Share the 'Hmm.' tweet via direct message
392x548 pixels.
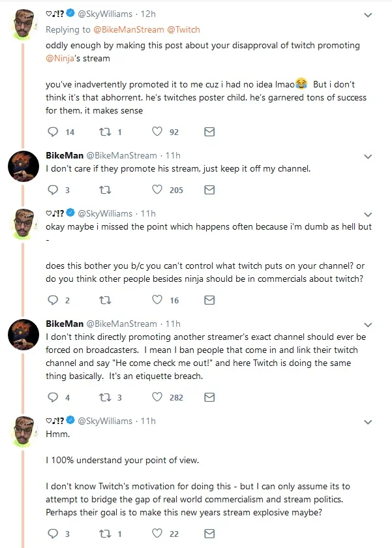point(209,534)
